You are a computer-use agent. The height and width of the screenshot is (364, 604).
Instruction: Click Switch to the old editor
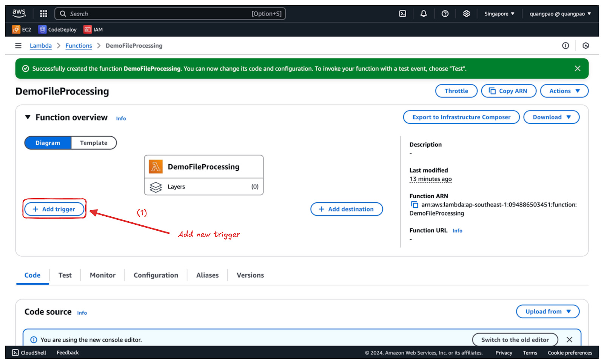(x=515, y=339)
